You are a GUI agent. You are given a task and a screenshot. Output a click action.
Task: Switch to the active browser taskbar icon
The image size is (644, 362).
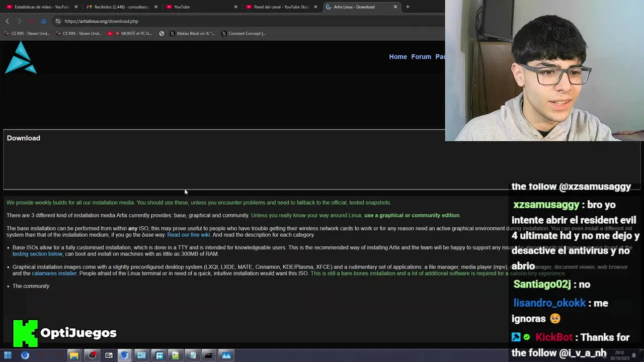tap(124, 355)
